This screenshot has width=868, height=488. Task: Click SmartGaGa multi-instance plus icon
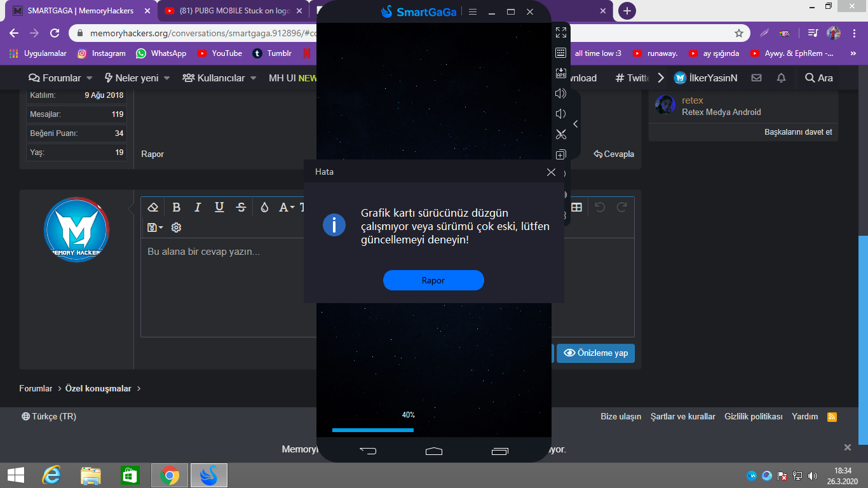[561, 154]
